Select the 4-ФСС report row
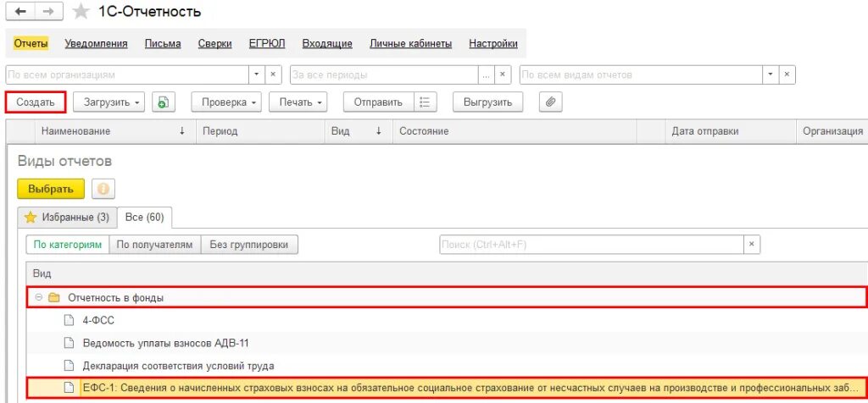Image resolution: width=868 pixels, height=403 pixels. point(446,320)
